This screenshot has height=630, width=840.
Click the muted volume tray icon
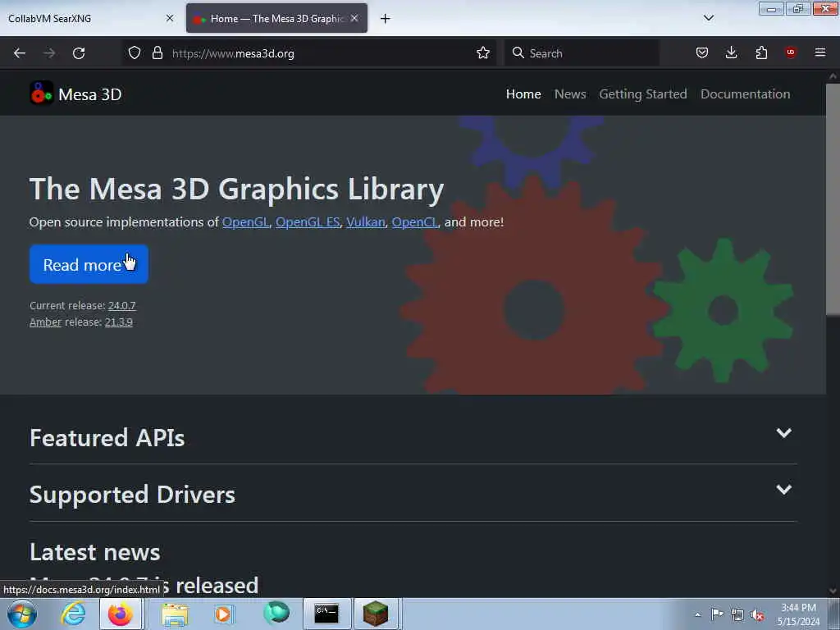(x=757, y=615)
